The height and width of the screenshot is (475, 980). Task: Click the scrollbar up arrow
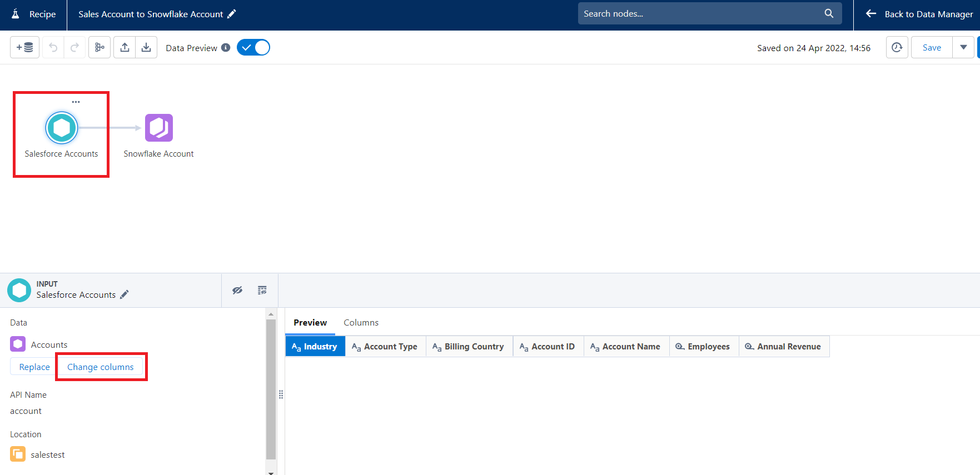[271, 314]
